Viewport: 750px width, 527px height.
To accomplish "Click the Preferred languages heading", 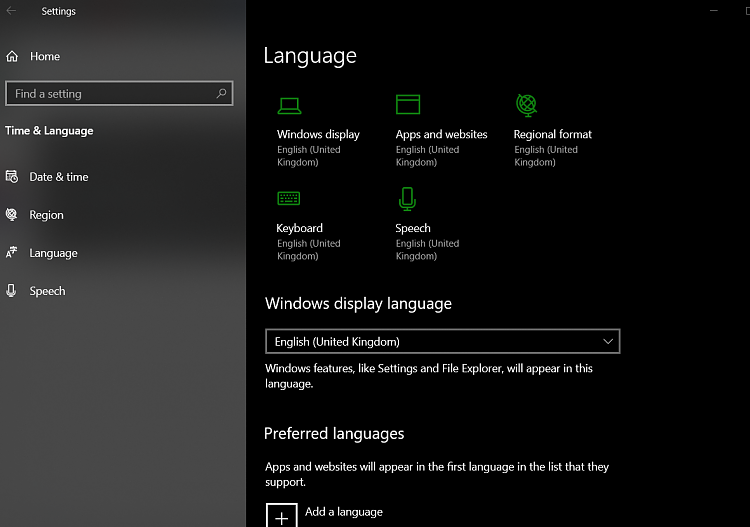I will pyautogui.click(x=334, y=433).
